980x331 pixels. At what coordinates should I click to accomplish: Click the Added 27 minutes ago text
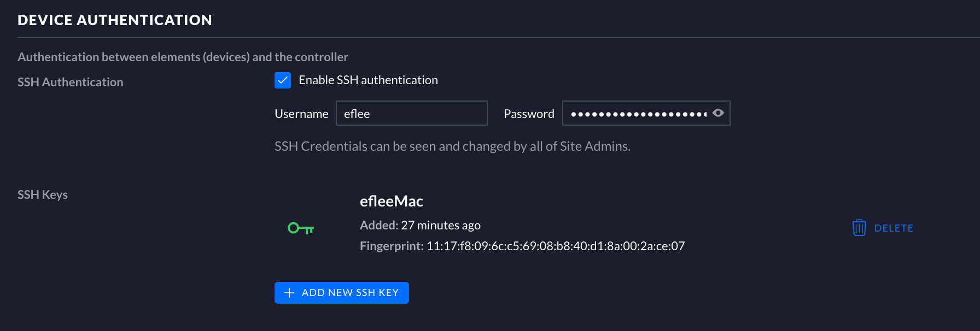[420, 225]
